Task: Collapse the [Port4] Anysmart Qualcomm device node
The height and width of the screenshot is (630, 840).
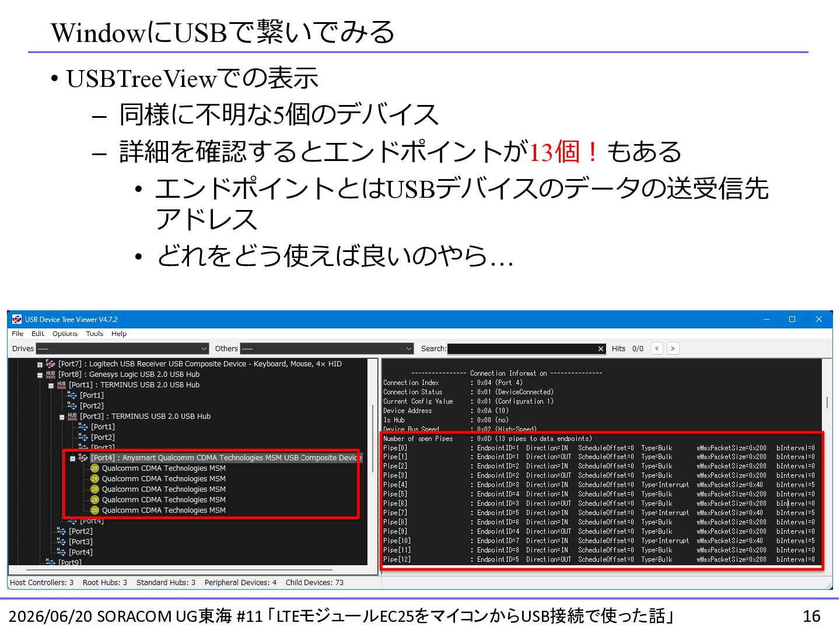Action: [72, 459]
